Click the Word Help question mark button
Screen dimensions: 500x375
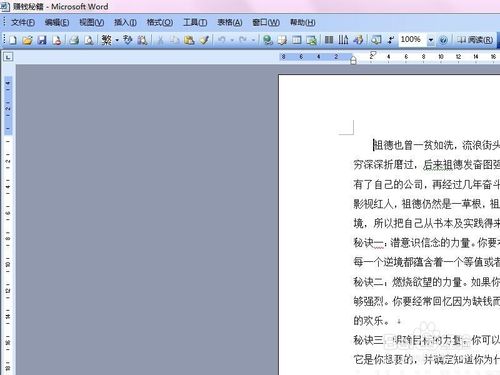443,40
